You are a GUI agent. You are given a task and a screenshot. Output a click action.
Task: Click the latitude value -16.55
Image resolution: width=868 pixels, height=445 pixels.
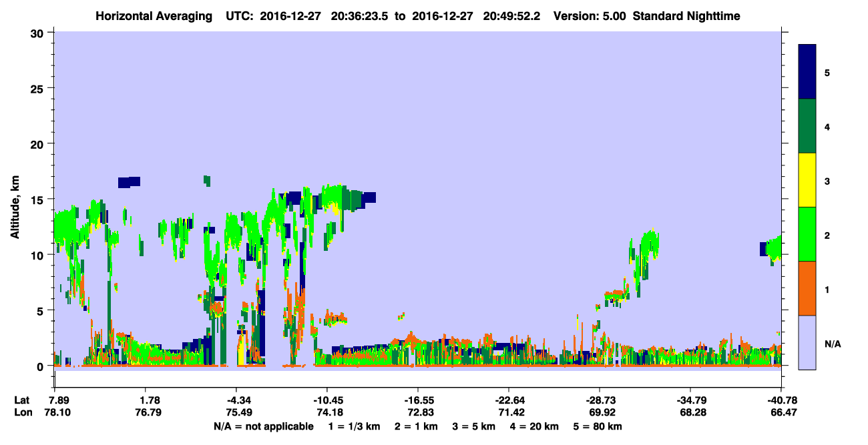click(417, 400)
